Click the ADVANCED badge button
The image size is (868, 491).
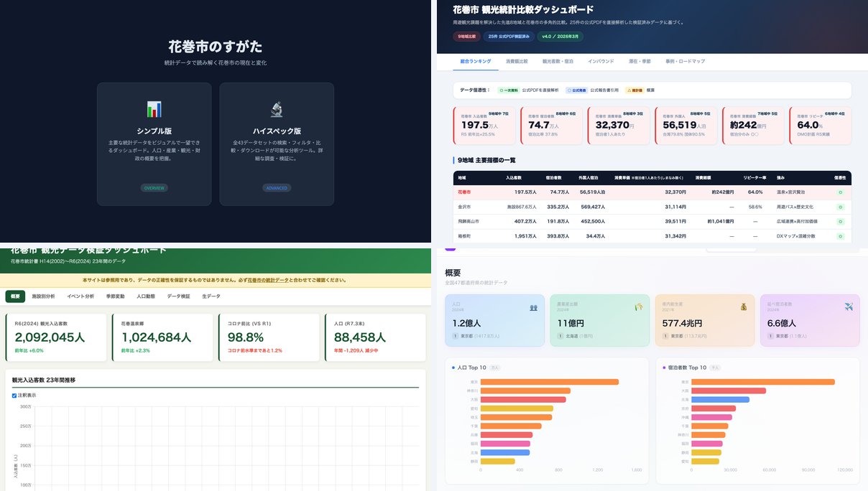coord(277,188)
